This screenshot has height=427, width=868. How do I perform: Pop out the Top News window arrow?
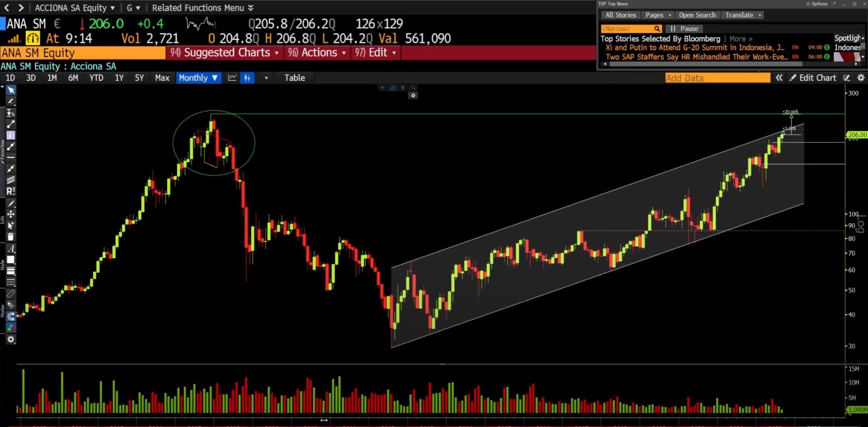coord(834,4)
